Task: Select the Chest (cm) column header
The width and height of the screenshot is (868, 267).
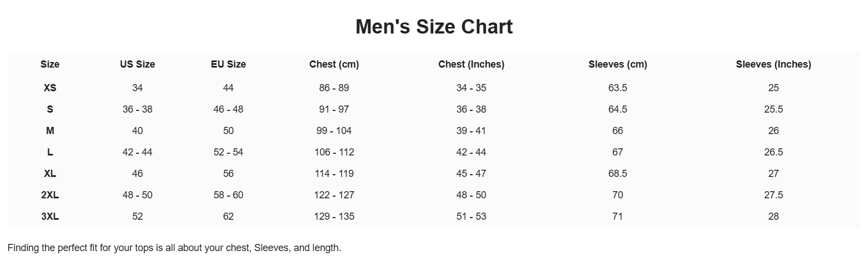Action: click(334, 64)
